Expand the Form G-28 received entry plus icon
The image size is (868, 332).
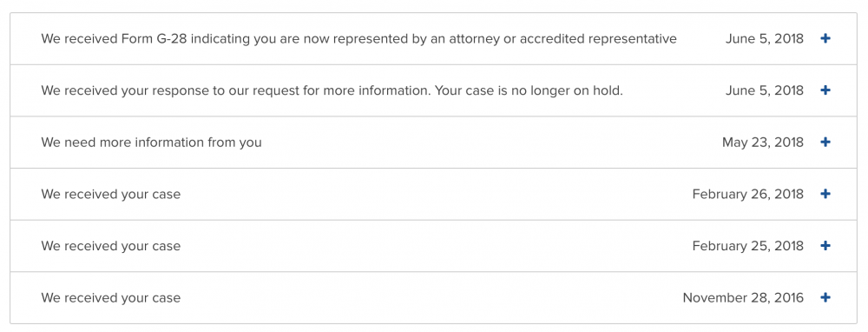click(825, 39)
